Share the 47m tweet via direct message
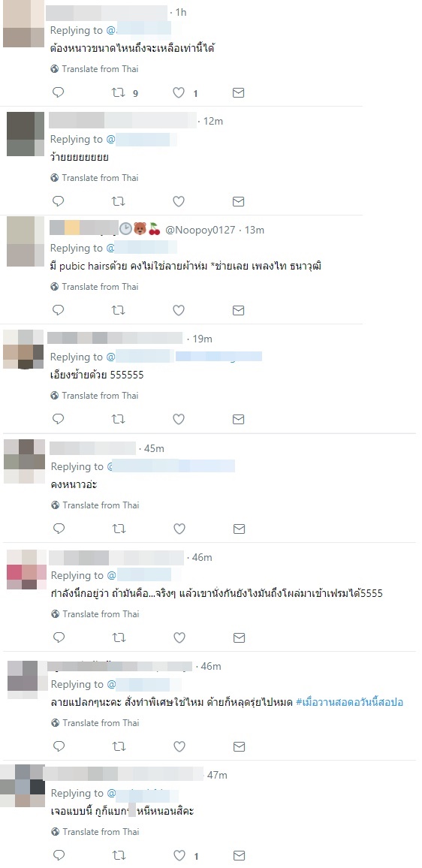Screen dimensions: 422x868 [x=239, y=855]
